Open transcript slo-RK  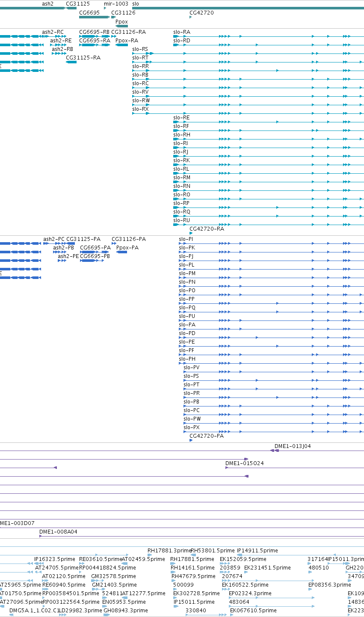(x=181, y=160)
